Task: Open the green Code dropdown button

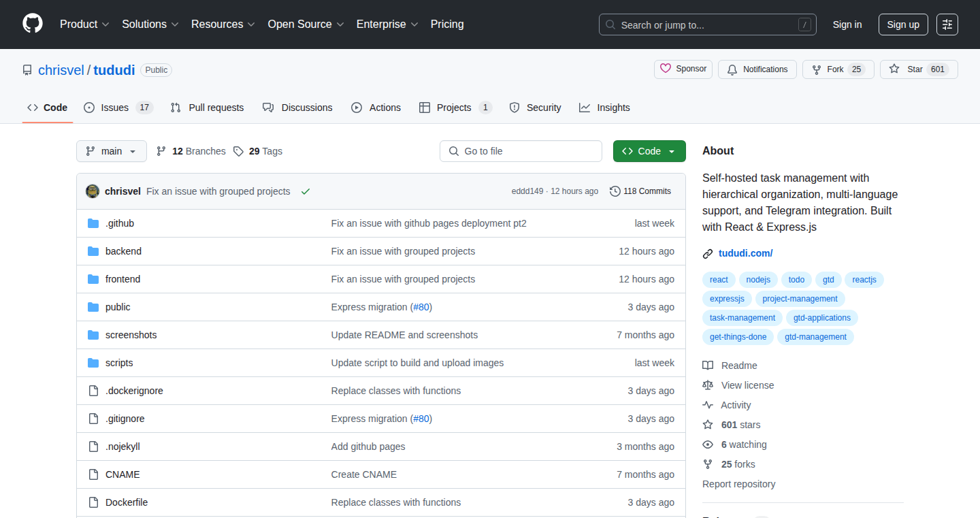Action: (649, 151)
